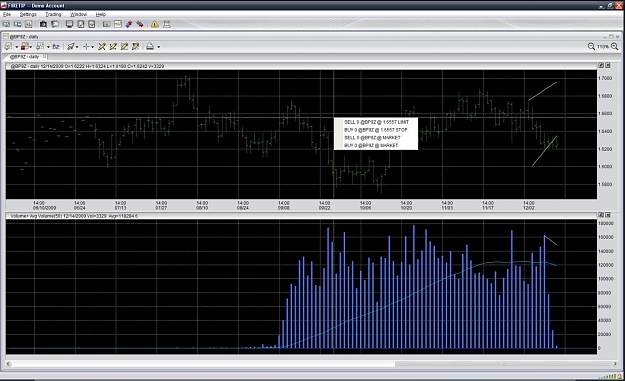Choose BUY @ 1.6557 STOP from context menu
Viewport: 625px width, 381px height.
click(376, 130)
